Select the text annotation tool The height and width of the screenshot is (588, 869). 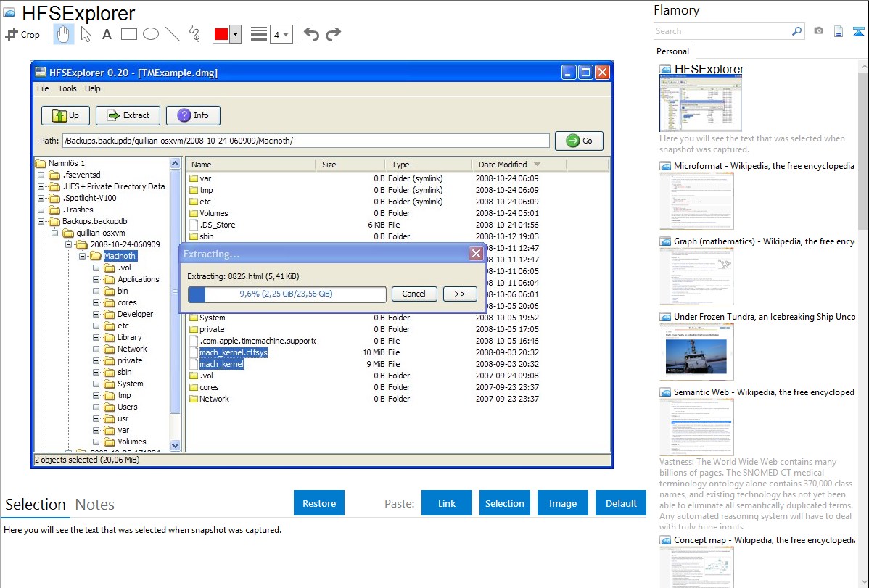tap(107, 34)
